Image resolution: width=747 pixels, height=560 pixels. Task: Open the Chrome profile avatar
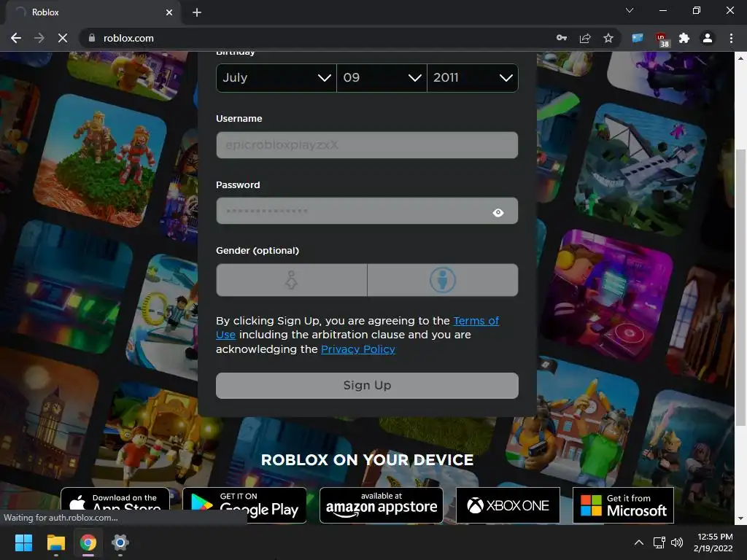click(708, 38)
